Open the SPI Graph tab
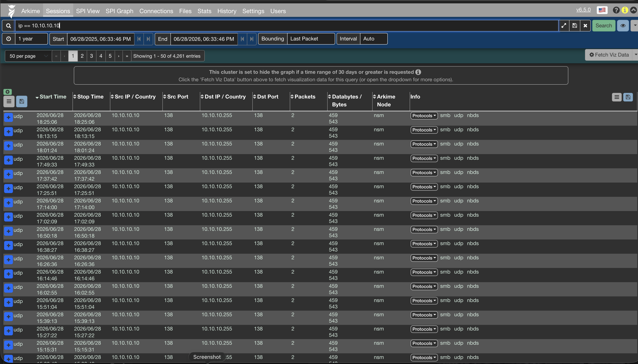This screenshot has width=638, height=364. point(119,11)
